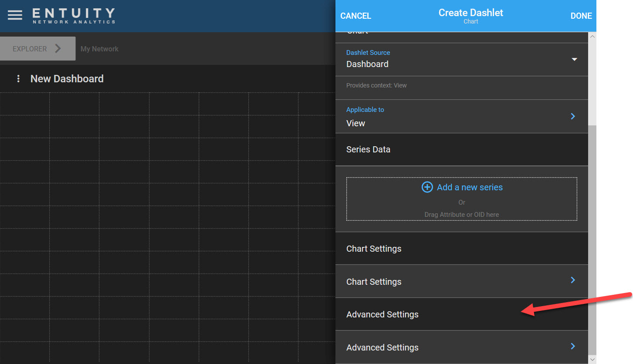The width and height of the screenshot is (633, 364).
Task: Select the My Network breadcrumb
Action: 99,49
